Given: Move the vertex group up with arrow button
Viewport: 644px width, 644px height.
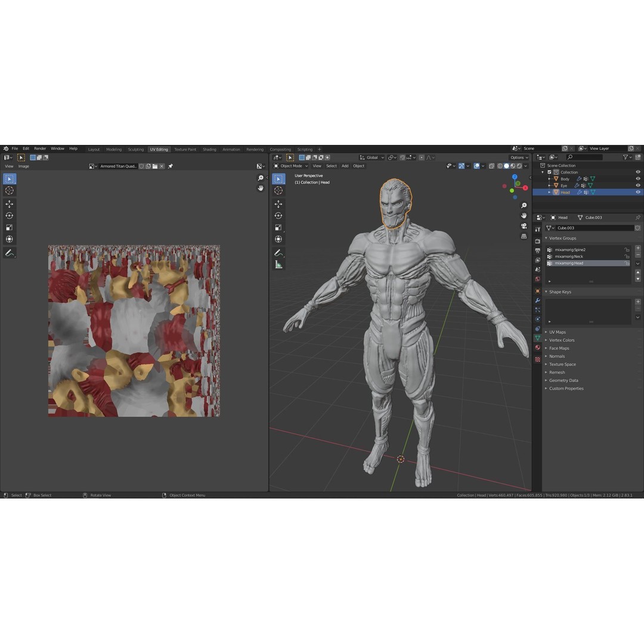Looking at the screenshot, I should click(638, 272).
